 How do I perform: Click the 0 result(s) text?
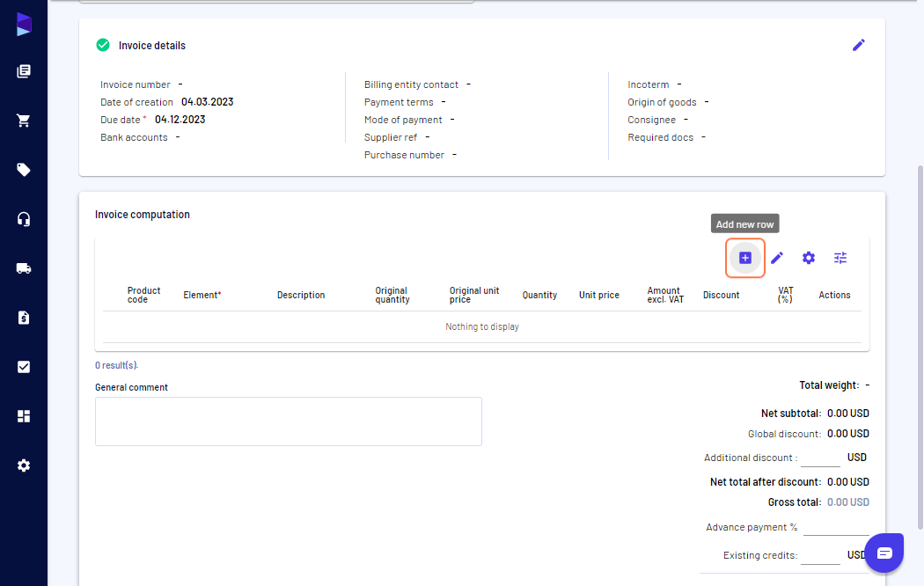[116, 365]
